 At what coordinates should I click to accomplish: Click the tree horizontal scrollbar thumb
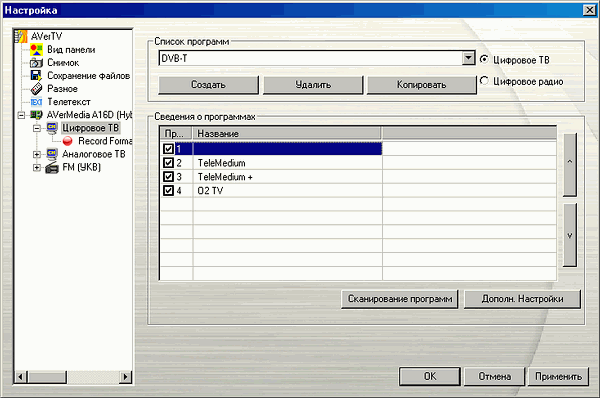[48, 377]
